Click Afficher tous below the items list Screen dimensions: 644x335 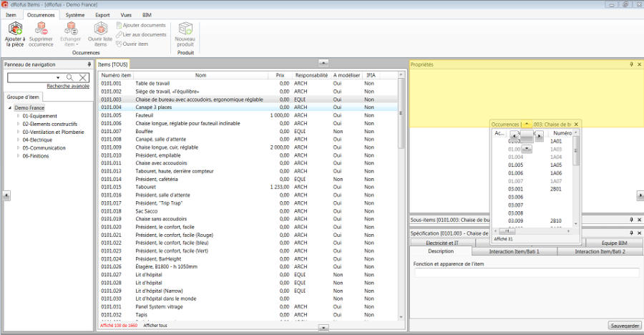[x=155, y=325]
